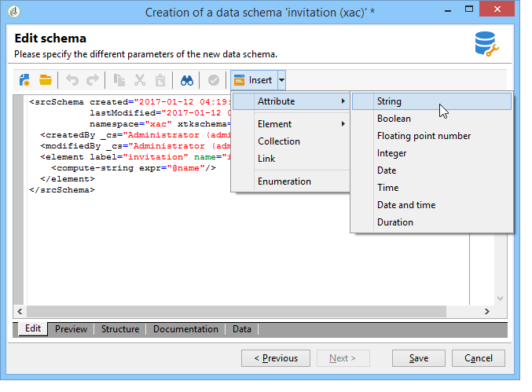Image resolution: width=532 pixels, height=392 pixels.
Task: Click the redo arrow icon
Action: click(x=92, y=80)
